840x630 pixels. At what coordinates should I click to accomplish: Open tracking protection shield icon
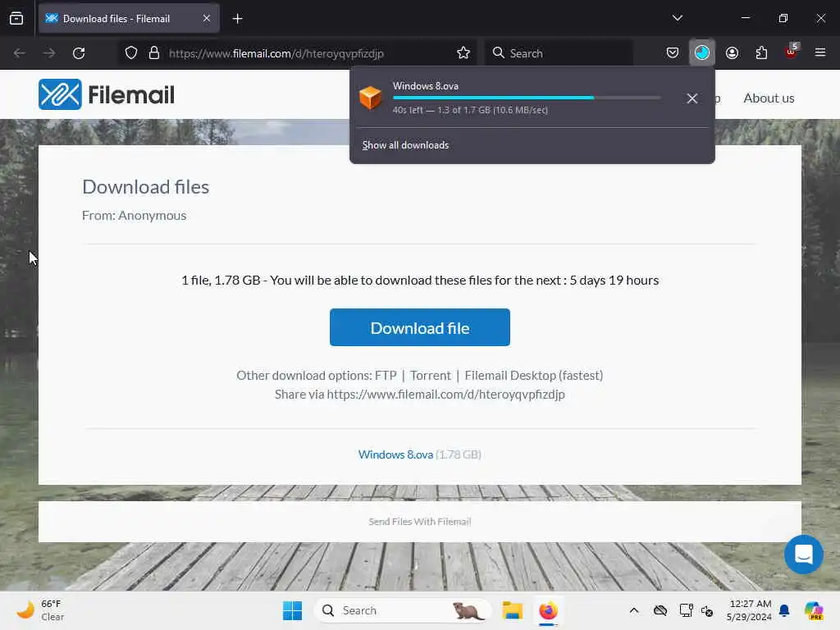tap(131, 53)
